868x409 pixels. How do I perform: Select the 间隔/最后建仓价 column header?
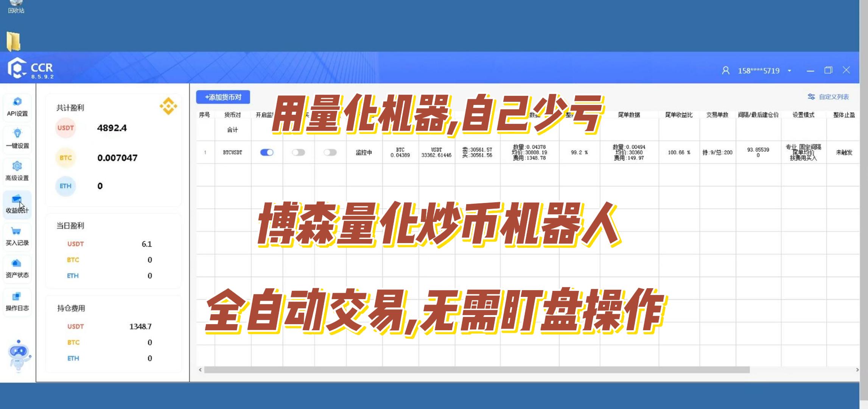[x=758, y=115]
